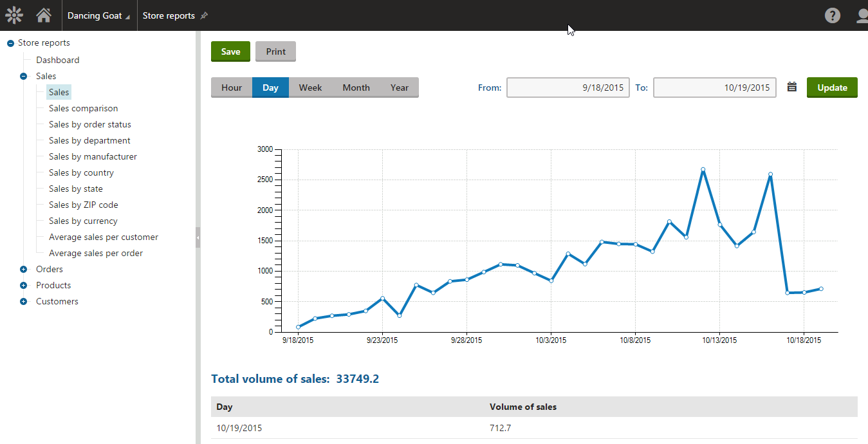Switch to the Week view tab

point(310,87)
